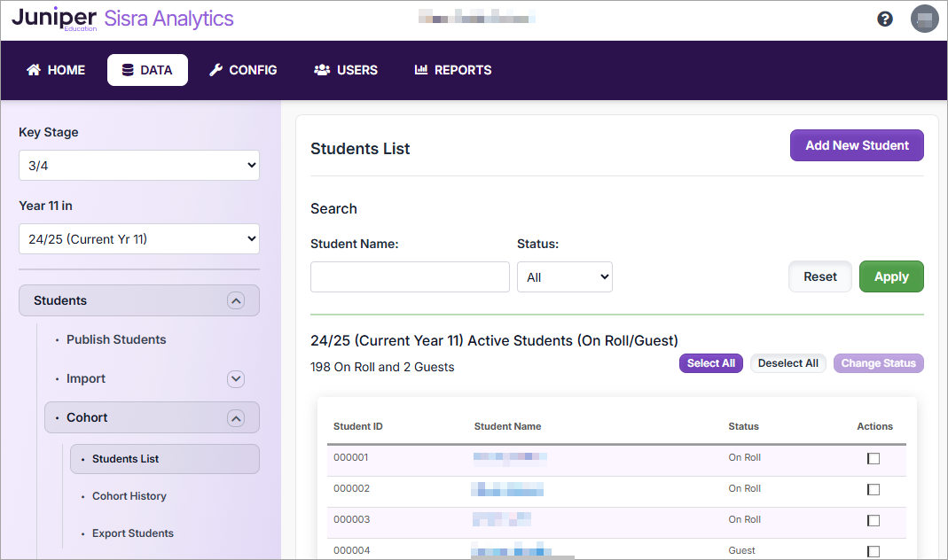Open the CONFIG menu
The image size is (948, 560).
click(243, 70)
